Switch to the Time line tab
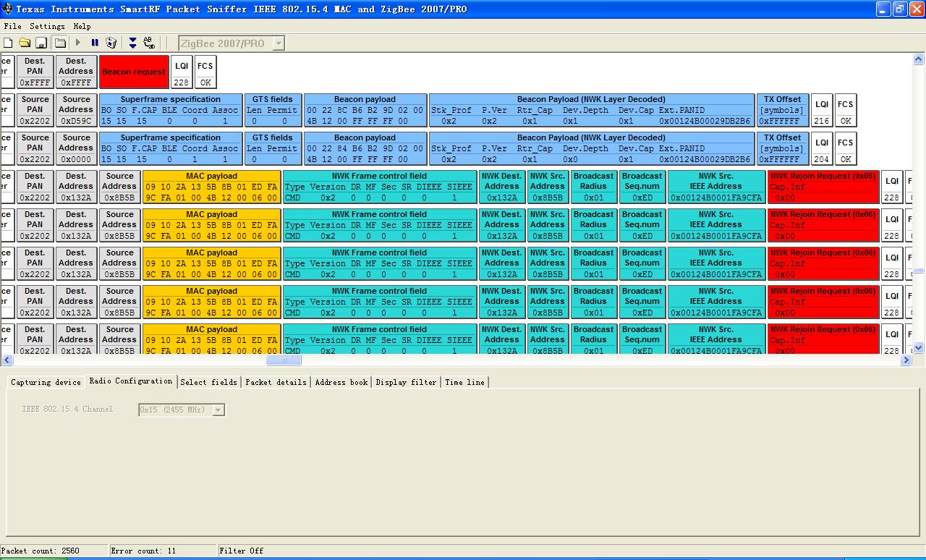 [x=465, y=382]
